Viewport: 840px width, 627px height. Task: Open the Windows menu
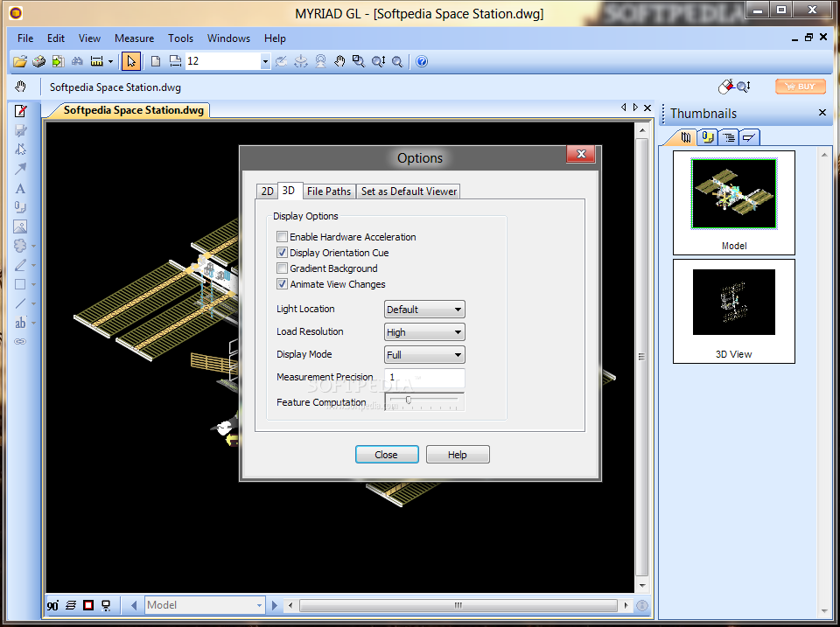click(x=228, y=38)
